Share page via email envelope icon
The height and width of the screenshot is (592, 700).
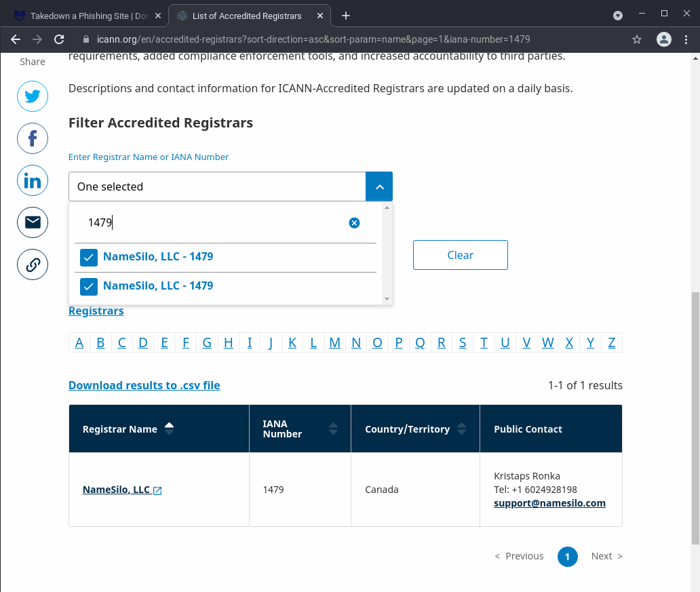[x=33, y=222]
